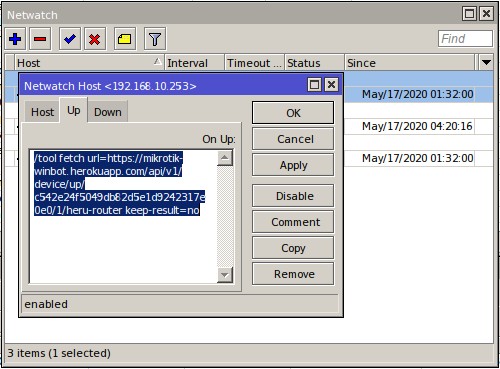This screenshot has width=500, height=369.
Task: Sort by the Since column header
Action: tap(409, 63)
